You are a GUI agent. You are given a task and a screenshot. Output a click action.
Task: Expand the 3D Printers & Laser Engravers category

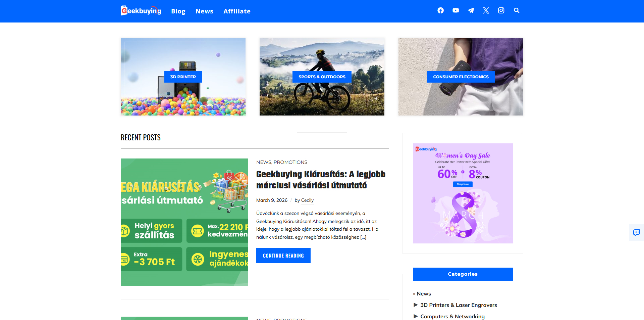pyautogui.click(x=416, y=305)
